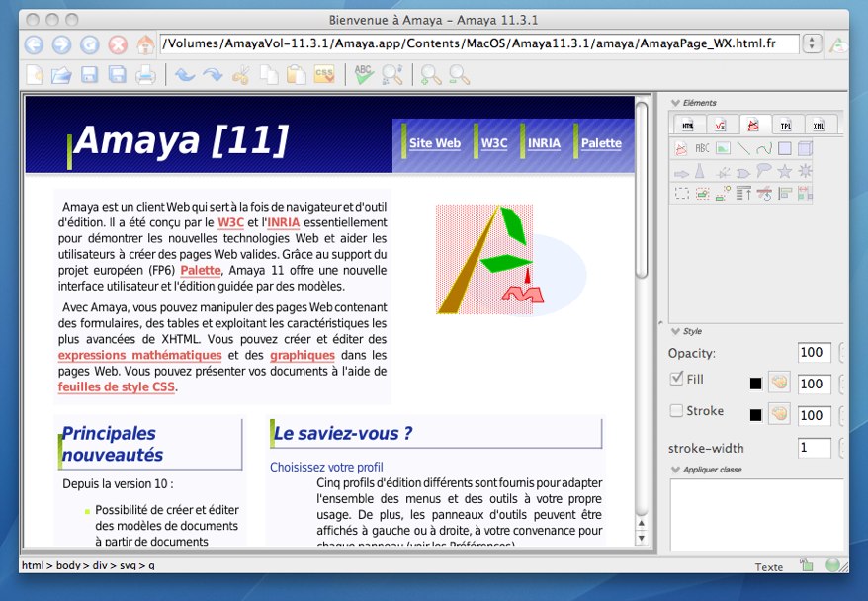Pick the Stroke color black swatch

tap(755, 415)
